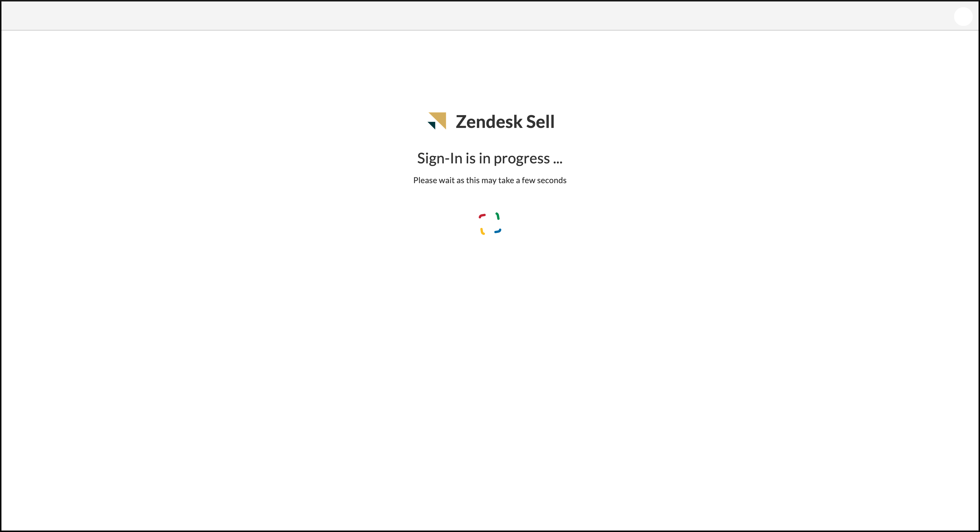Click the word "this" in the subtitle
Image resolution: width=980 pixels, height=532 pixels.
click(x=473, y=180)
